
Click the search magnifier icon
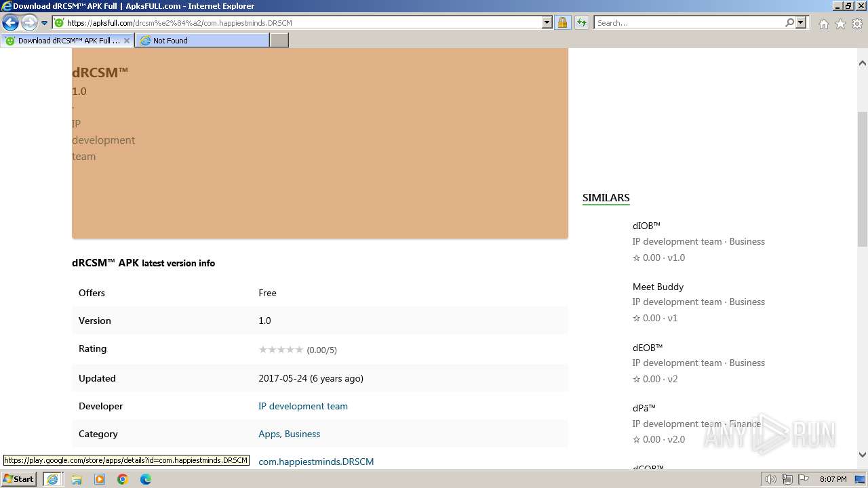[x=789, y=23]
